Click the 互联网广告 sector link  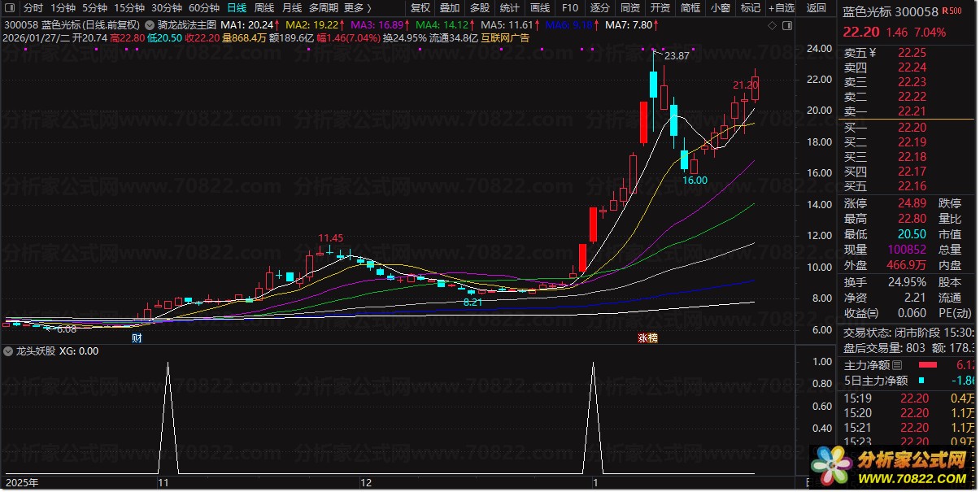point(505,38)
